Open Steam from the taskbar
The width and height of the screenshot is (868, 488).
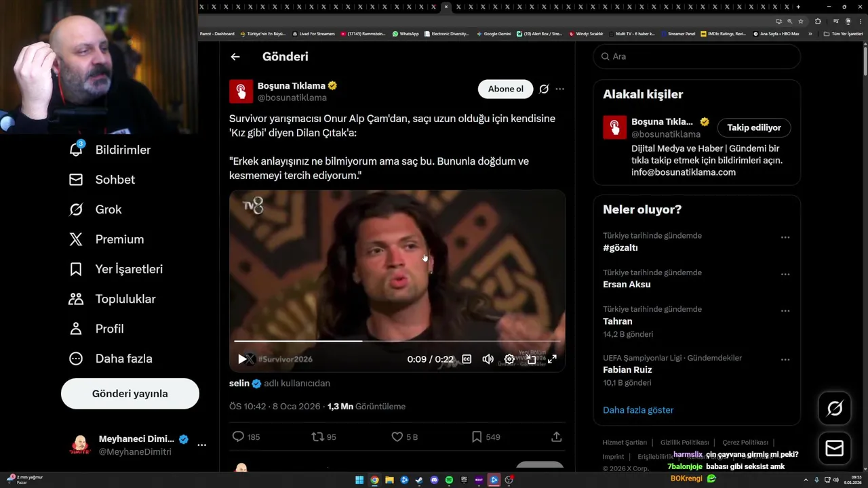[x=419, y=480]
